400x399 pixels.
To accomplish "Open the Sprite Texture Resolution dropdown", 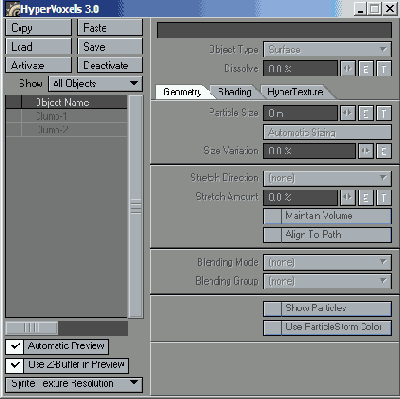I will 74,384.
